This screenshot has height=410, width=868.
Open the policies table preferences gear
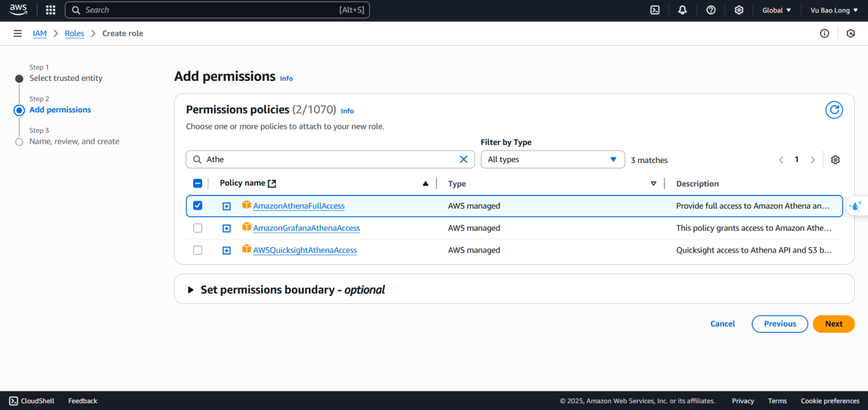(835, 159)
